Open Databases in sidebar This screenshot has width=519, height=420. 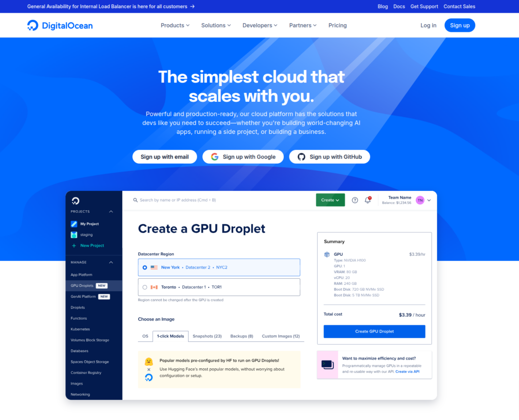[x=80, y=351]
